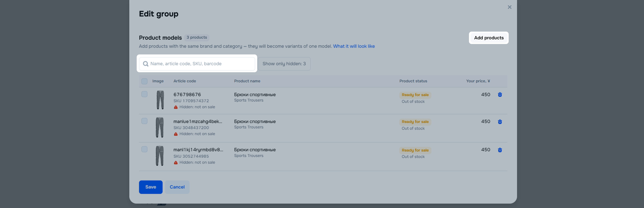The image size is (644, 208).
Task: Delete product with SKU 3048437200
Action: [500, 122]
